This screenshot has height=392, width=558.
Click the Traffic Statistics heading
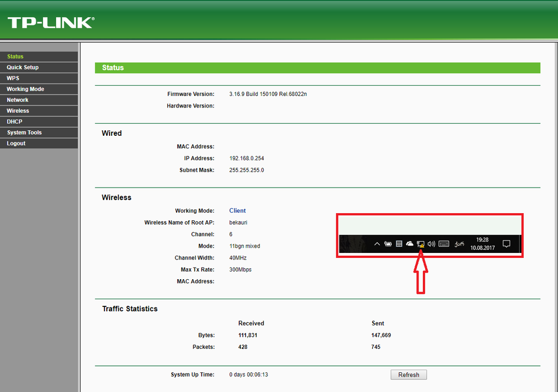(x=130, y=309)
